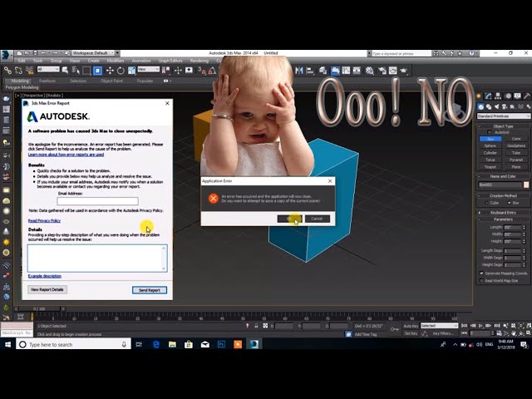Click the time slider showing 0 / 100

(x=39, y=308)
